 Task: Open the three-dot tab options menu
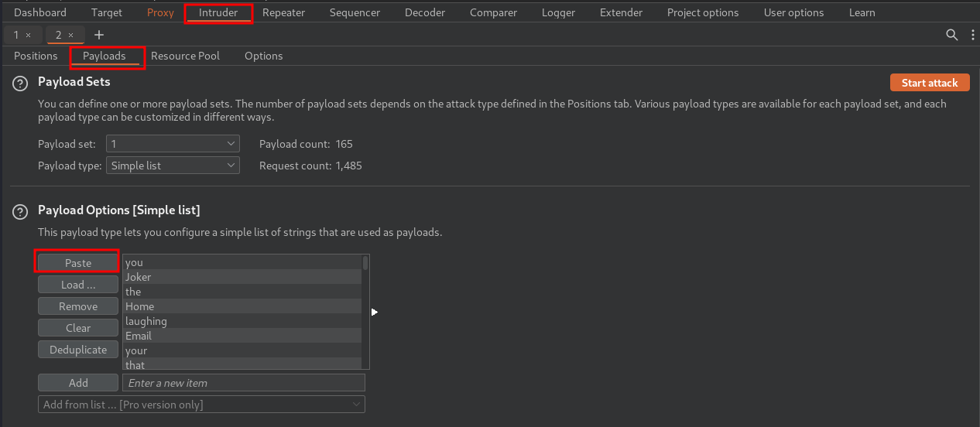pos(973,35)
